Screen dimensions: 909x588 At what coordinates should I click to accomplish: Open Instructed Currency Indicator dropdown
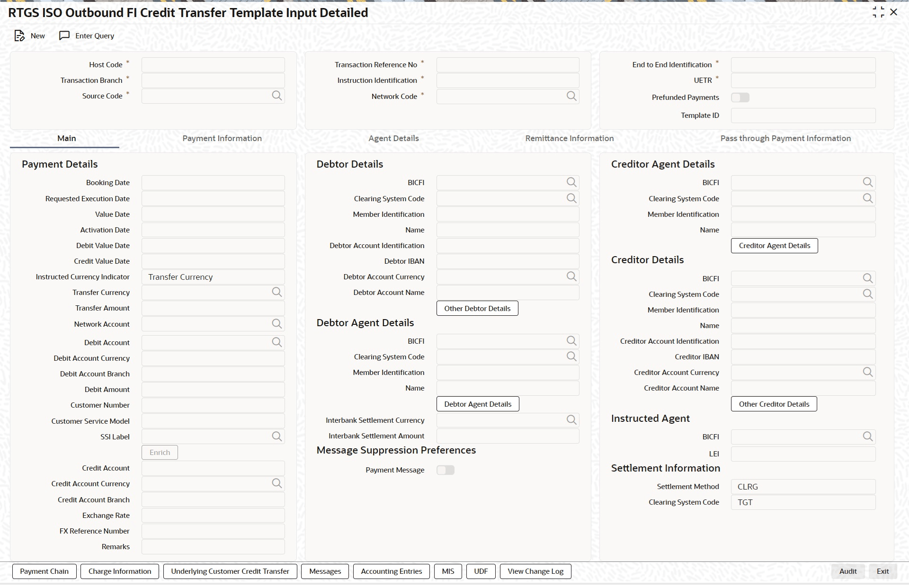click(213, 277)
